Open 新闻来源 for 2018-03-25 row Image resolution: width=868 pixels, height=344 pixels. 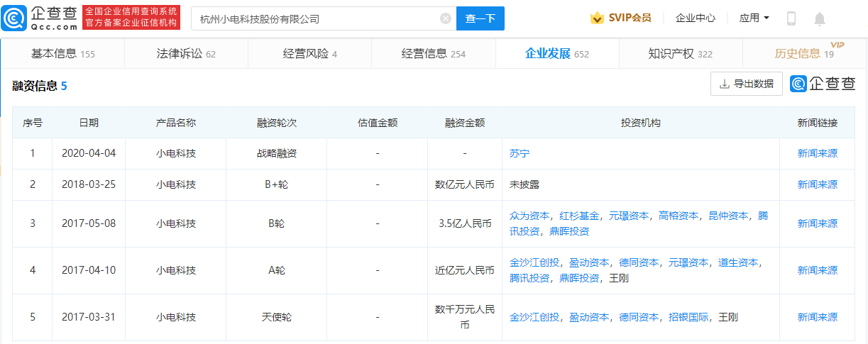tap(817, 184)
